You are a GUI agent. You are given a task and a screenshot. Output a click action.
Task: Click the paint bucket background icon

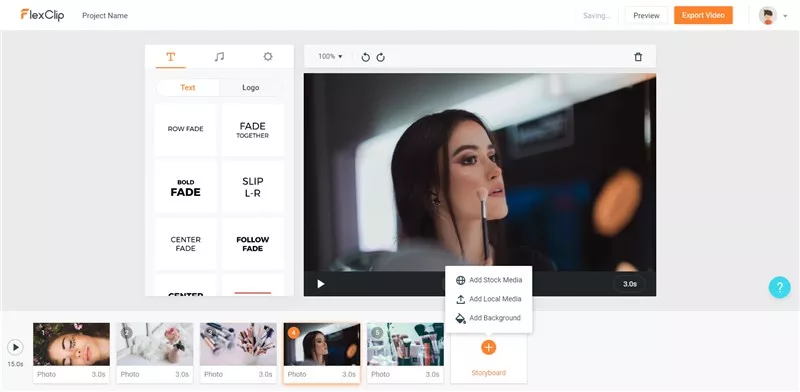point(460,318)
